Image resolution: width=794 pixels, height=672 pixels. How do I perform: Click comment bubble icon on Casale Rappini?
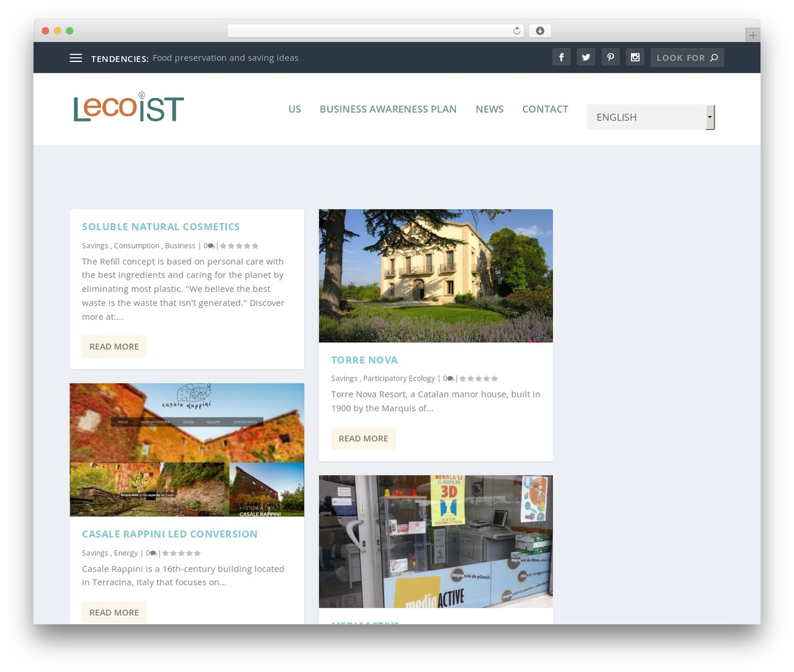tap(153, 554)
